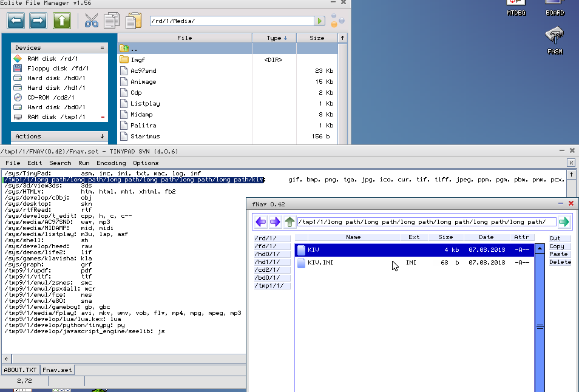
Task: Click the paste clipboard icon in Eolite
Action: tap(133, 21)
